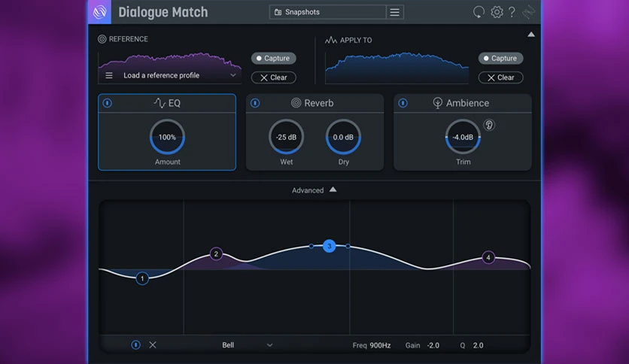Click node 3 right bandwidth handle
Screen dimensions: 629x364
[x=348, y=246]
